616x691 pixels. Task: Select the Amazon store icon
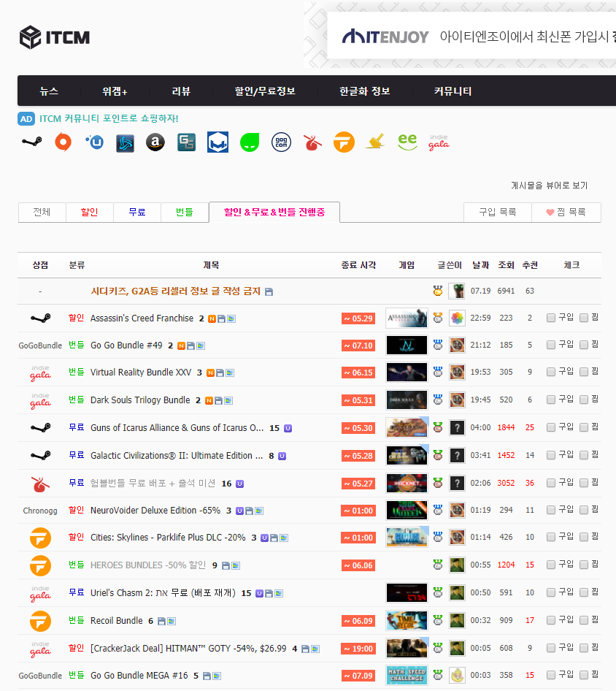pyautogui.click(x=155, y=142)
